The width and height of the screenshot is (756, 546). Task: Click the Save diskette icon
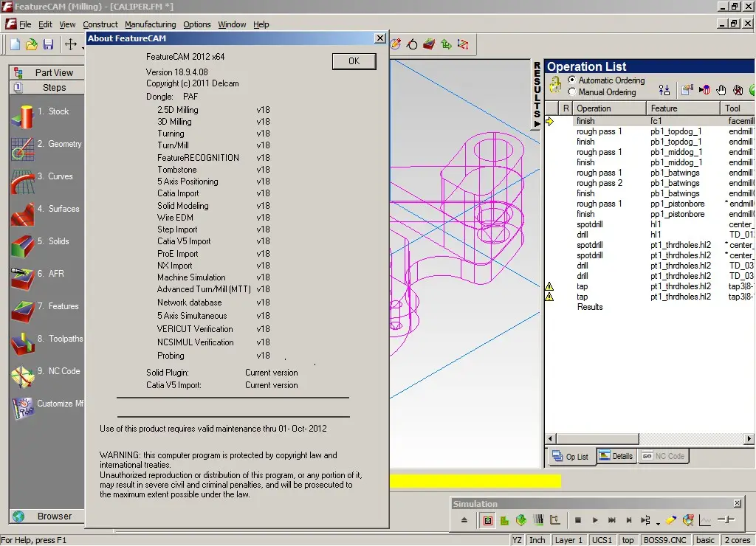pyautogui.click(x=48, y=44)
